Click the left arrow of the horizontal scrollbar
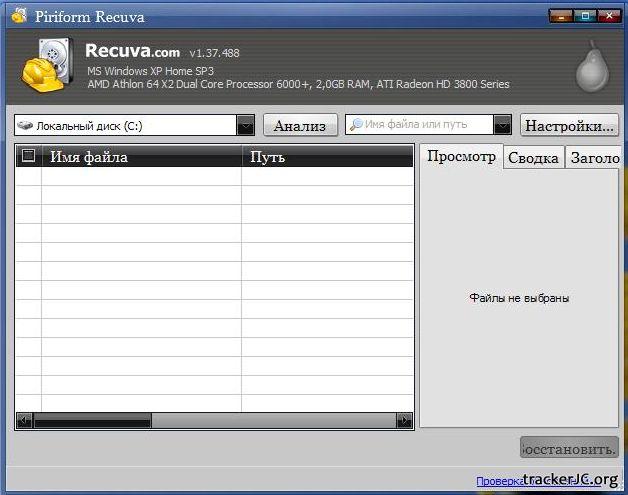This screenshot has width=628, height=495. (24, 421)
